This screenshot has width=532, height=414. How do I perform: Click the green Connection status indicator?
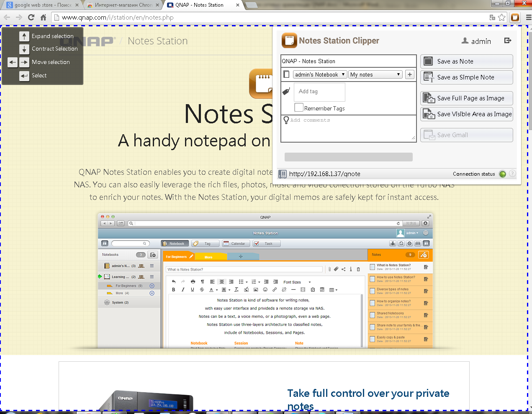click(503, 174)
